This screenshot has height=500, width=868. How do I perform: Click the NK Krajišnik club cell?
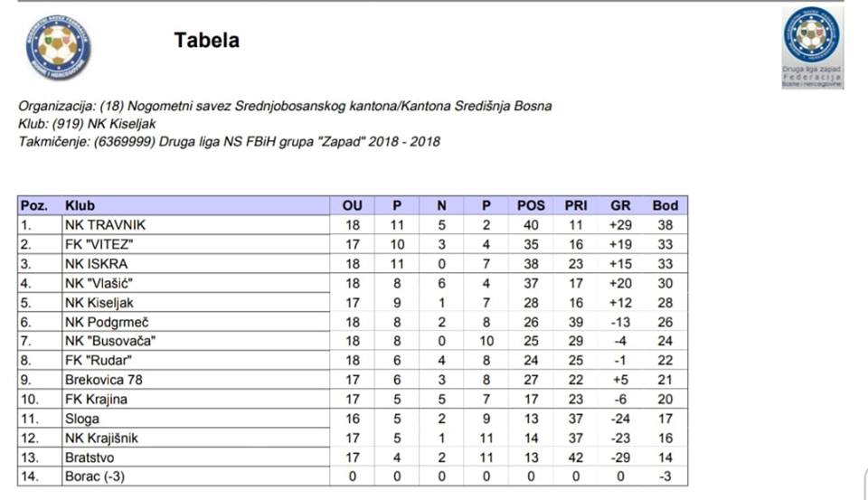click(x=196, y=438)
